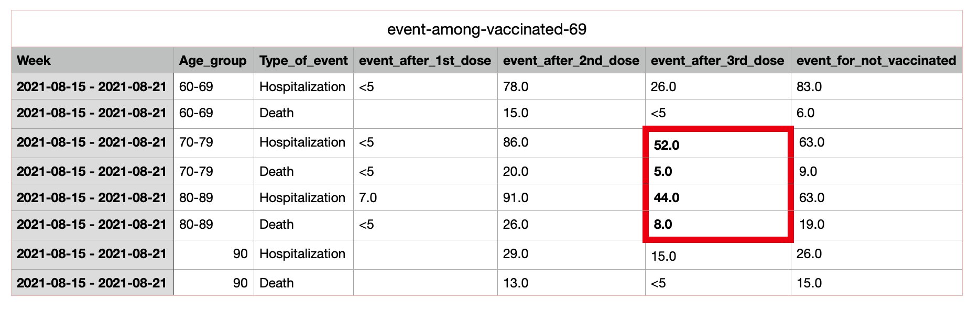Click the bold 52.0 cell
The width and height of the screenshot is (980, 311).
coord(667,146)
